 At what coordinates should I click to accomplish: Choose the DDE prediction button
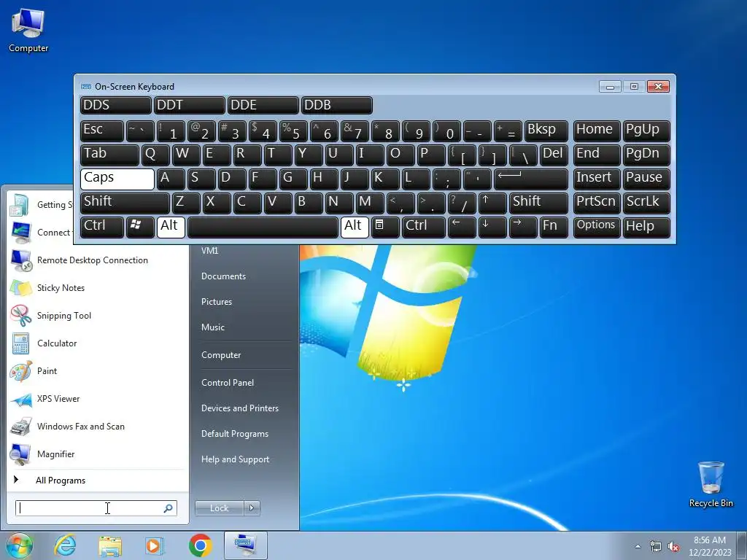coord(263,105)
